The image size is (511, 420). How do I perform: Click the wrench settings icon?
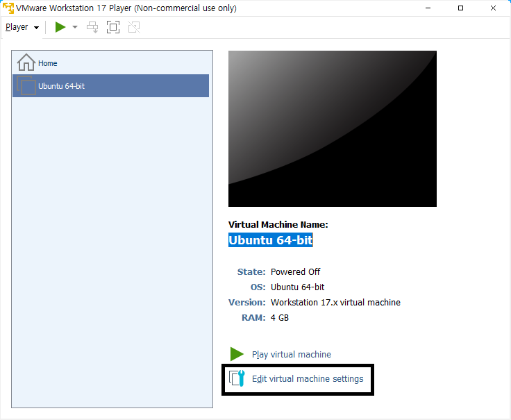[x=237, y=378]
